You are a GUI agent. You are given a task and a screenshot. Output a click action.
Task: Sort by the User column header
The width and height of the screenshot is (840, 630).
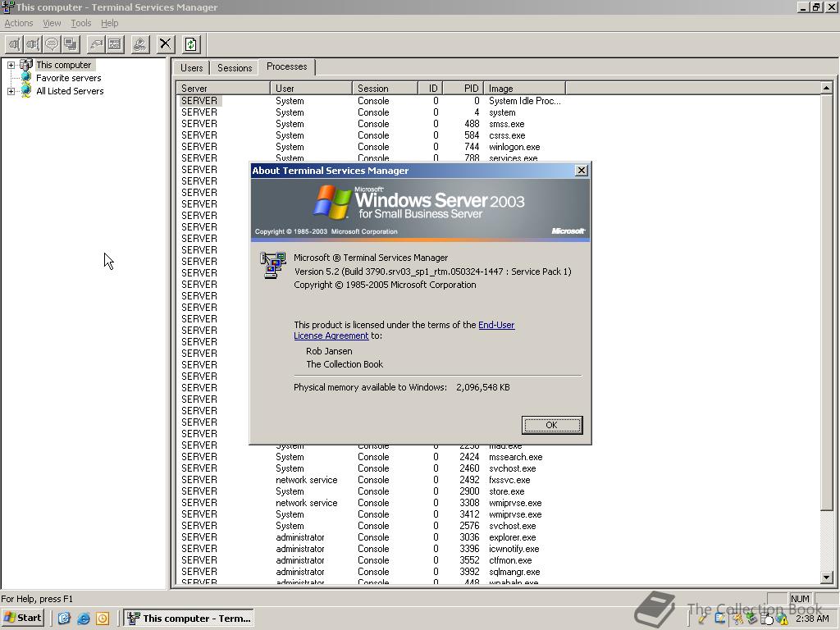pos(311,89)
